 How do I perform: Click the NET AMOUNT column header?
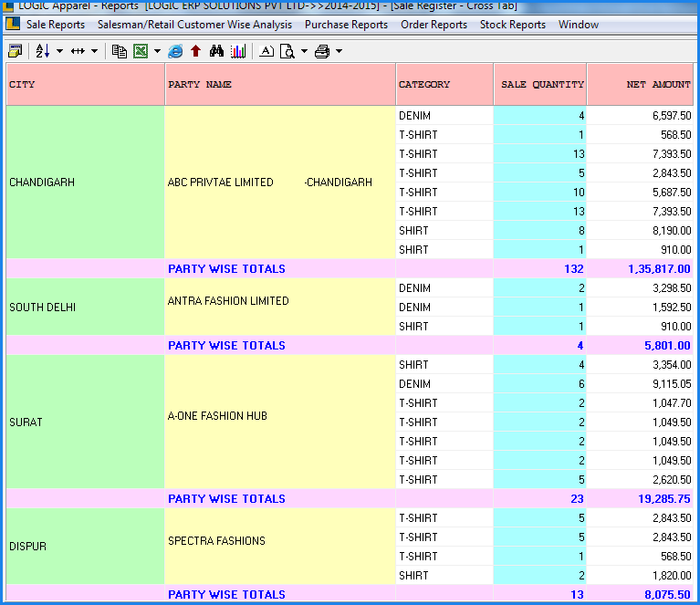(x=640, y=84)
